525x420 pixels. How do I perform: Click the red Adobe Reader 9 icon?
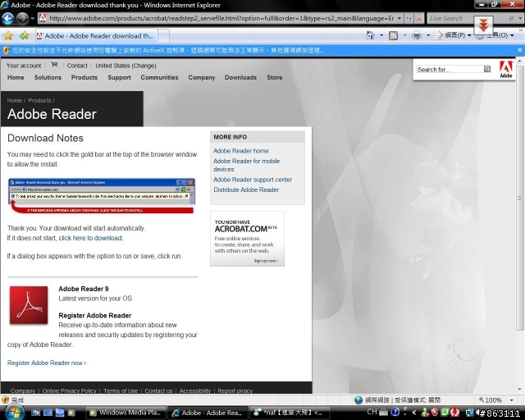click(29, 305)
